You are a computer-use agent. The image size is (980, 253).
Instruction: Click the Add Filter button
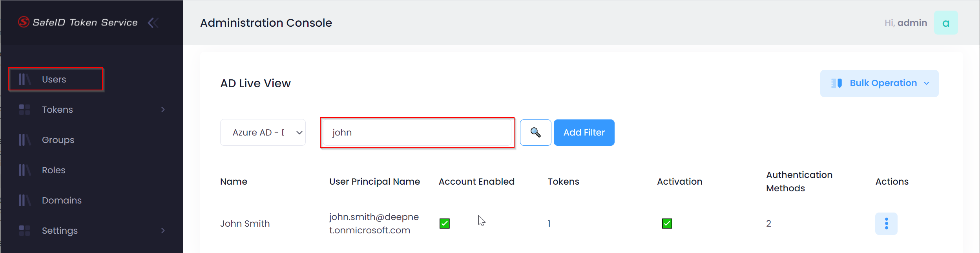click(x=584, y=132)
